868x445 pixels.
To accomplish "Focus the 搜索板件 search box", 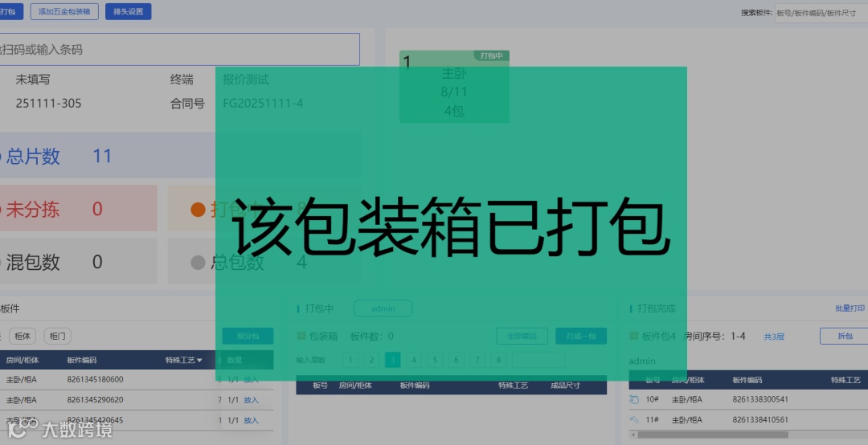I will [x=821, y=12].
